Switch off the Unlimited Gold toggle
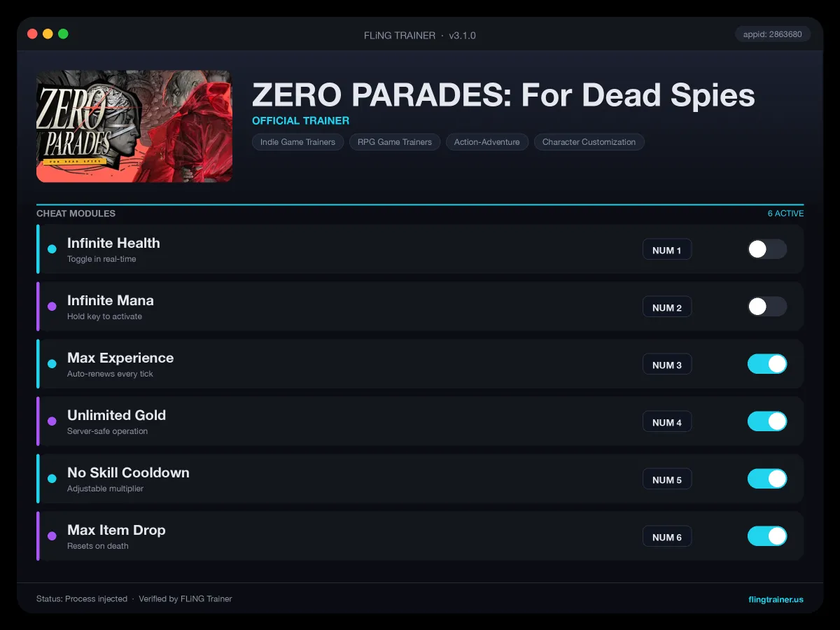840x630 pixels. [767, 421]
